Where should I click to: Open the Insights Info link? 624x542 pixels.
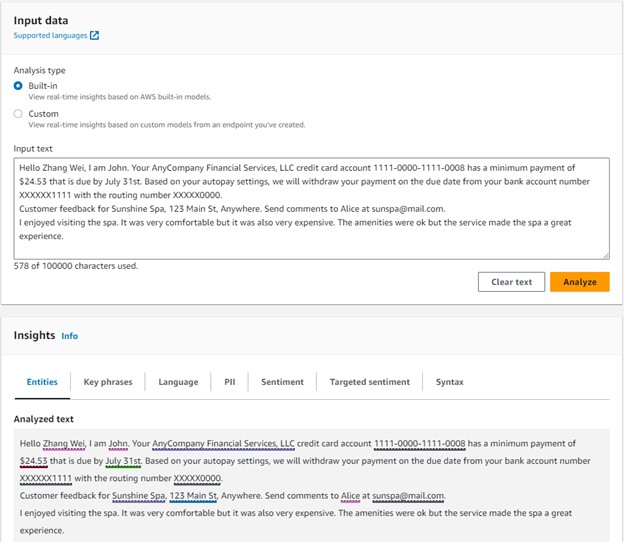tap(70, 336)
